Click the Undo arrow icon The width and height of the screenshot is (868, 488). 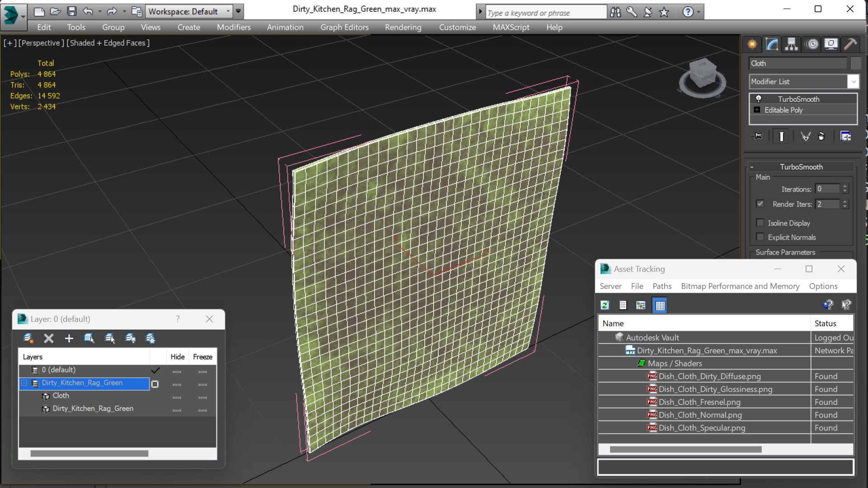(x=88, y=11)
